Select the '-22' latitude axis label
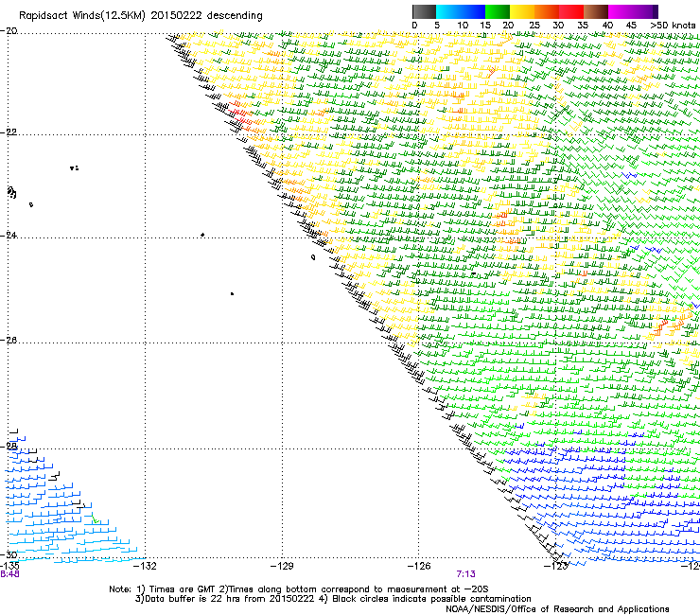This screenshot has width=700, height=615. pos(9,132)
